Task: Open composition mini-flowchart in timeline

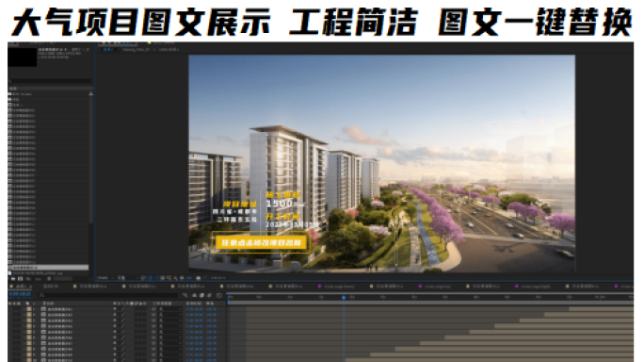Action: click(x=185, y=295)
